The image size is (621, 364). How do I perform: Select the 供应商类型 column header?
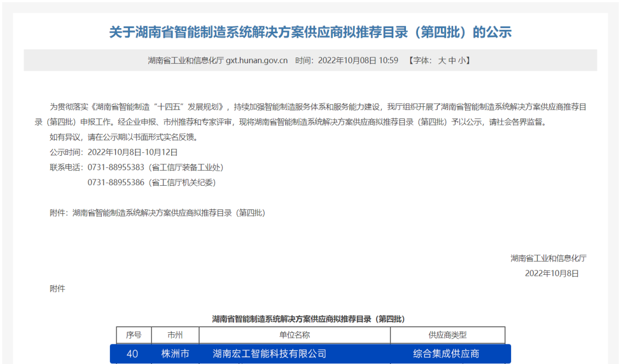click(447, 335)
